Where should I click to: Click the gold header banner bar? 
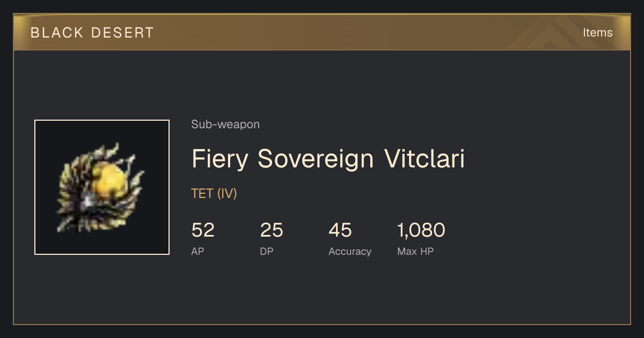322,32
